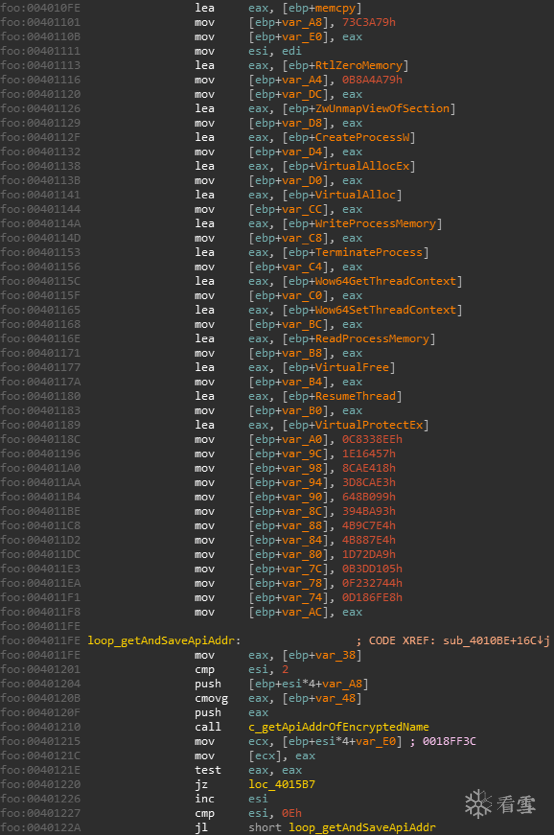The image size is (554, 835).
Task: Click the comment 0018FF3C
Action: tap(449, 741)
